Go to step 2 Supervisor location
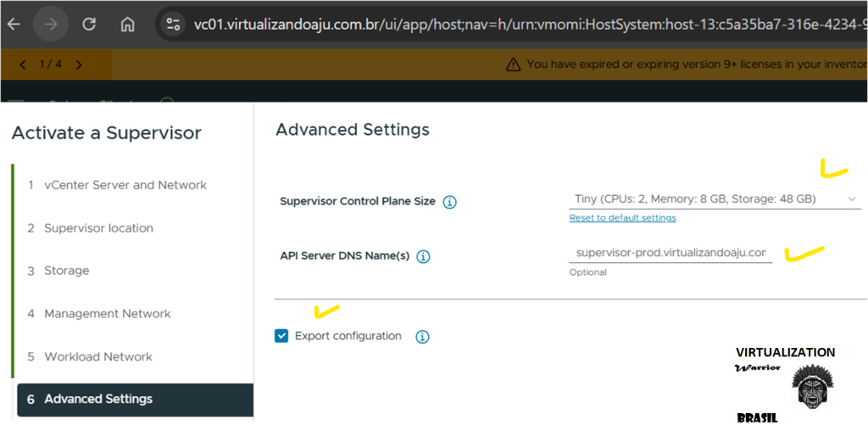 pos(98,228)
